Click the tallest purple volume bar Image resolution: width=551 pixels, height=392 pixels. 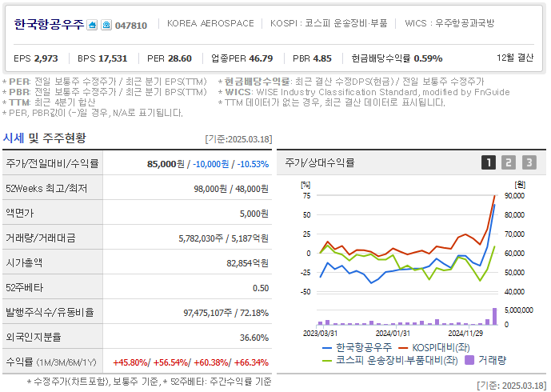pos(494,317)
